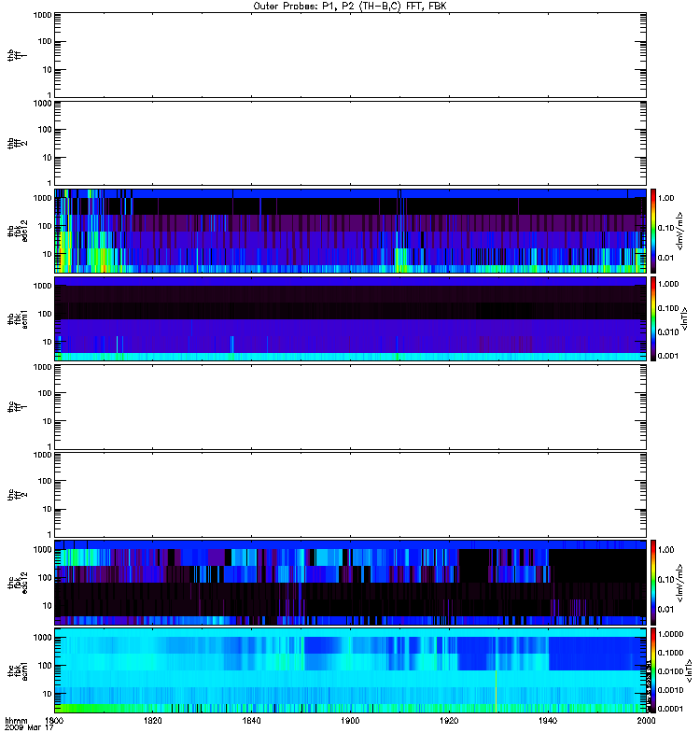
Task: Click the 'hhmm' axis unit label
Action: coord(16,720)
